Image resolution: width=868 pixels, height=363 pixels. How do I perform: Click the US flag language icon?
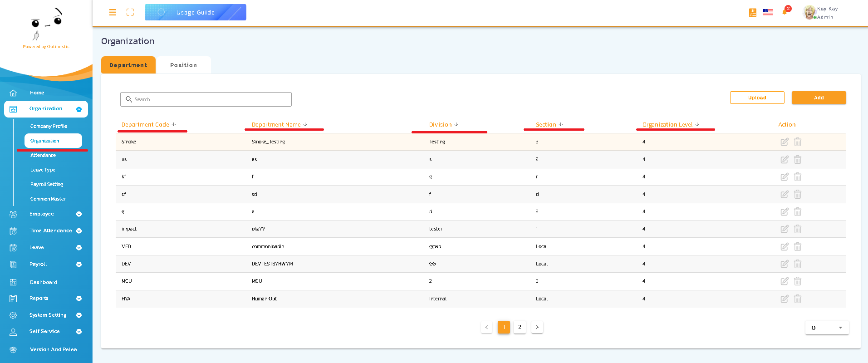(x=768, y=12)
